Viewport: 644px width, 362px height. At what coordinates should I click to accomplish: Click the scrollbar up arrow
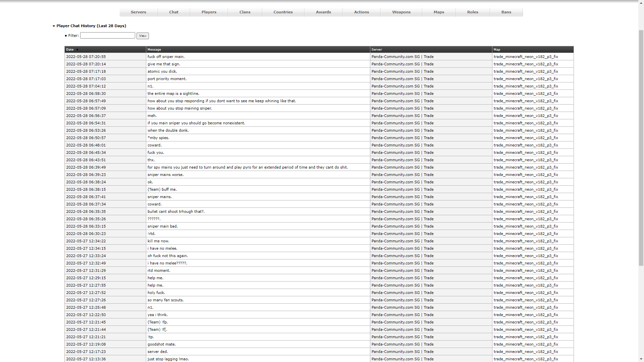[x=641, y=3]
